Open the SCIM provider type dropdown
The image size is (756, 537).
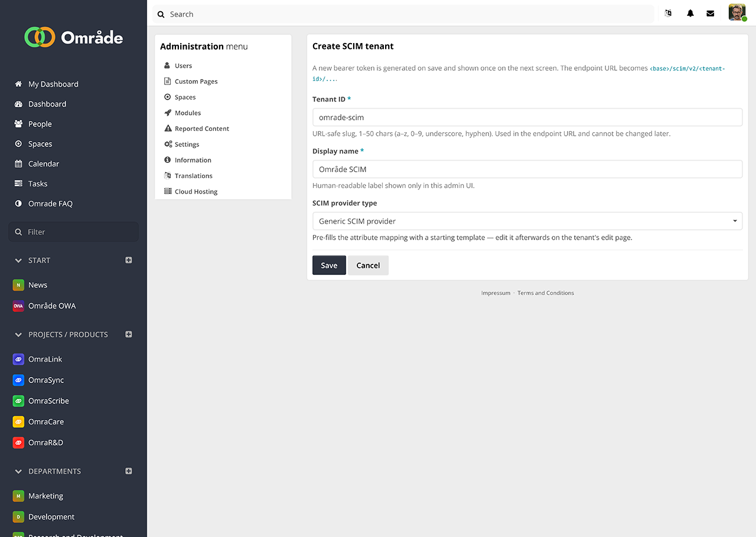pyautogui.click(x=527, y=221)
